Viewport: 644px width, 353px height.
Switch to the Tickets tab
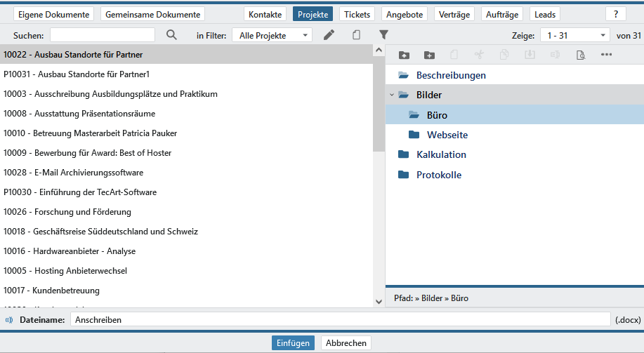[357, 14]
